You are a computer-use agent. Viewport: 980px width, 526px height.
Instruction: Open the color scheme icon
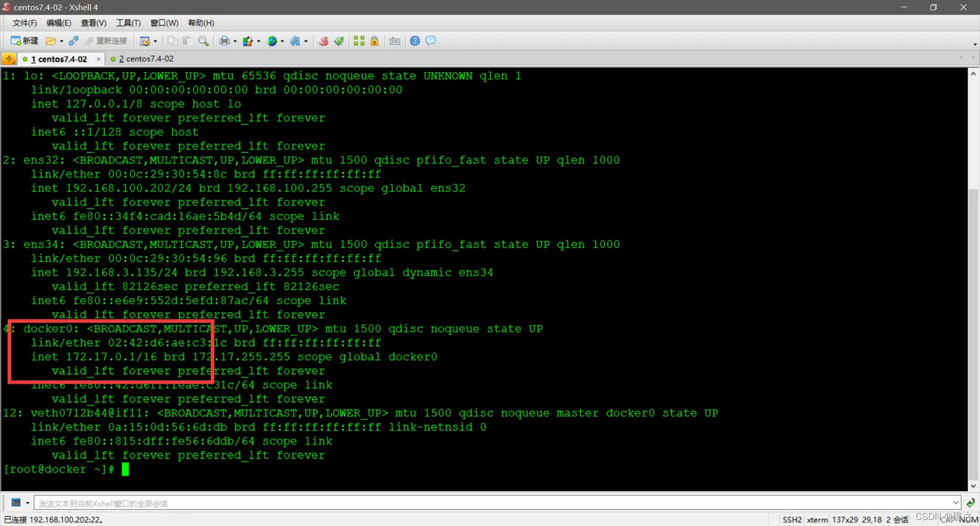(247, 41)
